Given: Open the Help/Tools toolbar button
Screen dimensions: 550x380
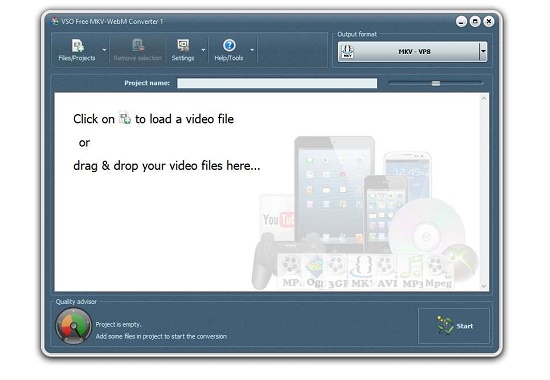Looking at the screenshot, I should click(x=229, y=50).
